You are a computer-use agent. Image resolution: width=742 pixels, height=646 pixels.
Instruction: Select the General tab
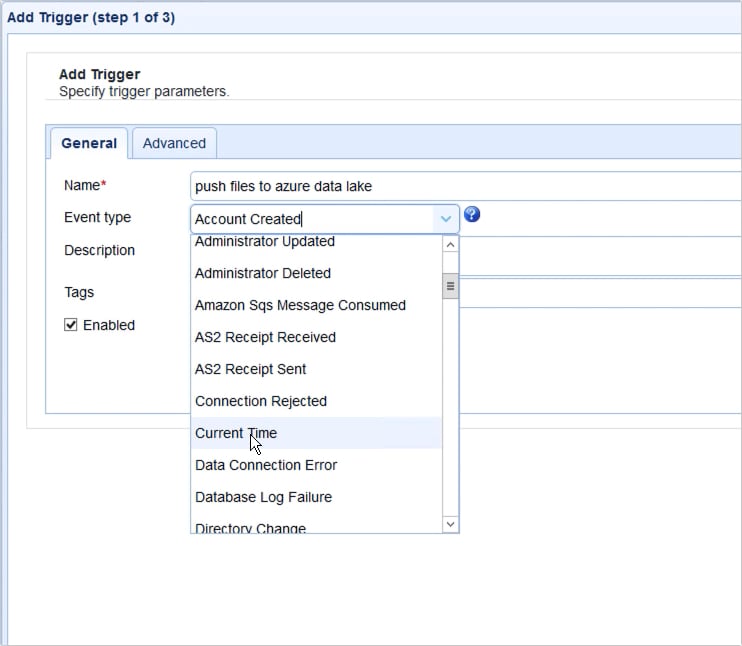point(88,143)
